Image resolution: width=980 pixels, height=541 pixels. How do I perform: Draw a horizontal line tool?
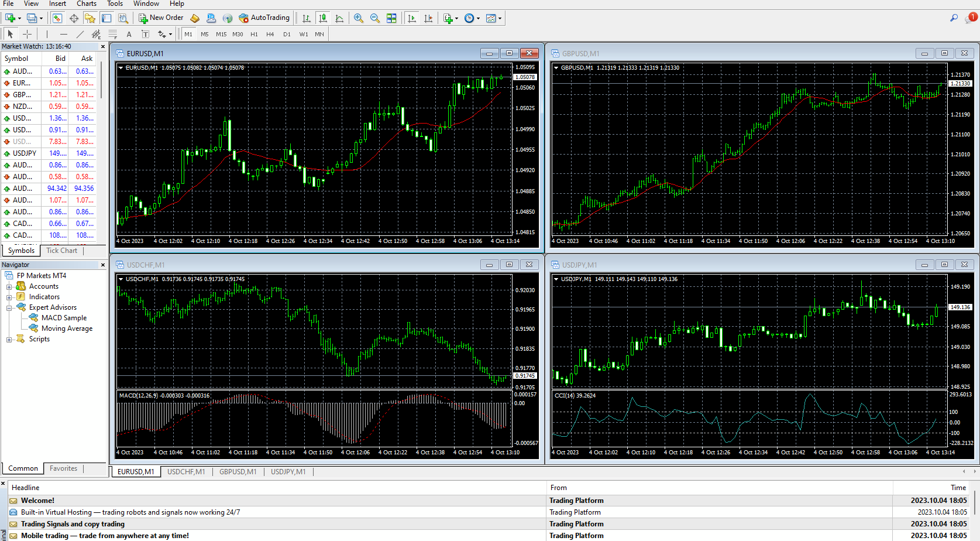click(x=64, y=34)
